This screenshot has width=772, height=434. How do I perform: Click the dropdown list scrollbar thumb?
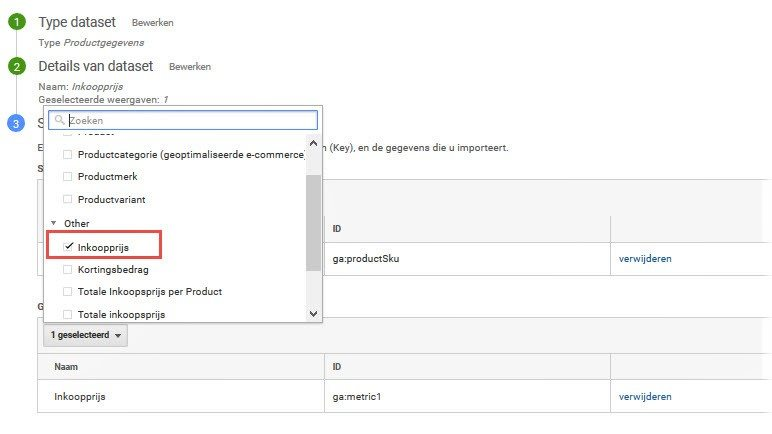(313, 223)
